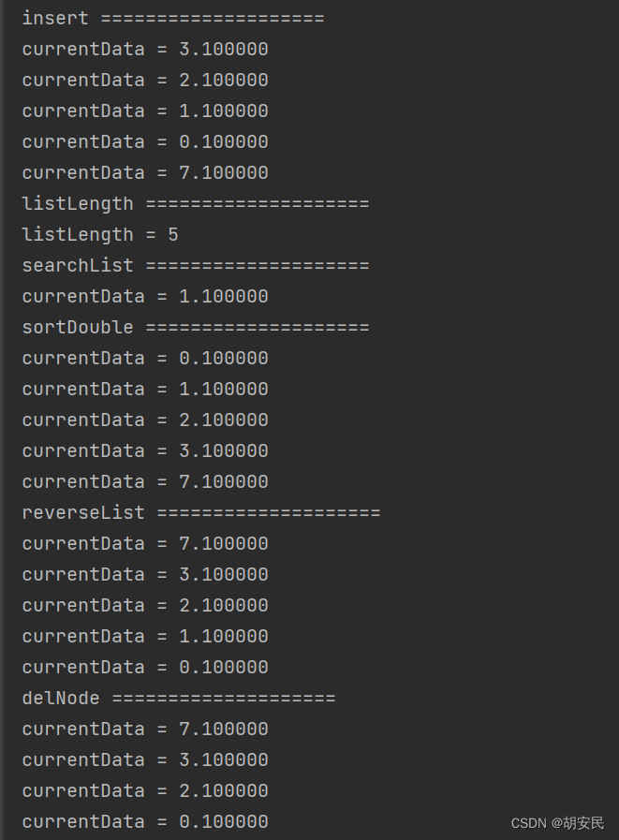Click the 'searchList' header line

[195, 265]
